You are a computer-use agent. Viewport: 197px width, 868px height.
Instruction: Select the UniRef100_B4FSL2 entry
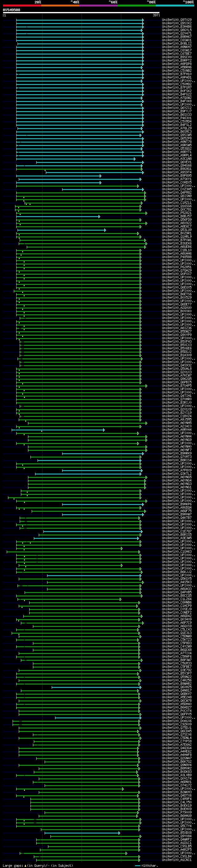pyautogui.click(x=177, y=125)
